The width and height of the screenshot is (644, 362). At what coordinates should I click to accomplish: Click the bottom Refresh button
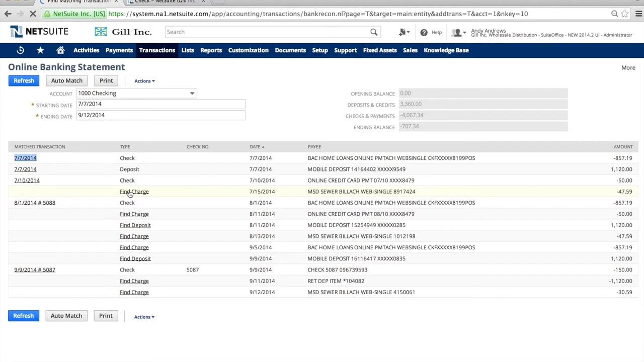coord(24,316)
